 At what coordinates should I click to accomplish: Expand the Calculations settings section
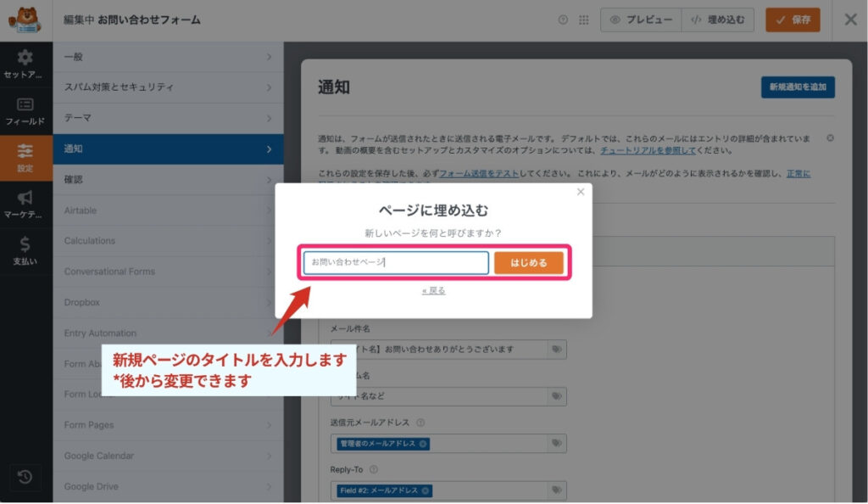pyautogui.click(x=168, y=241)
